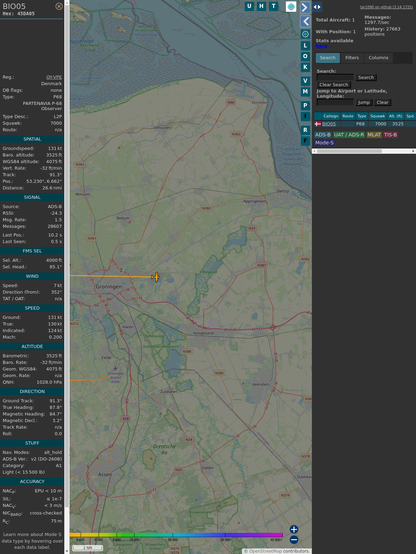Expand sidebar with the right chevron button

pyautogui.click(x=305, y=7)
